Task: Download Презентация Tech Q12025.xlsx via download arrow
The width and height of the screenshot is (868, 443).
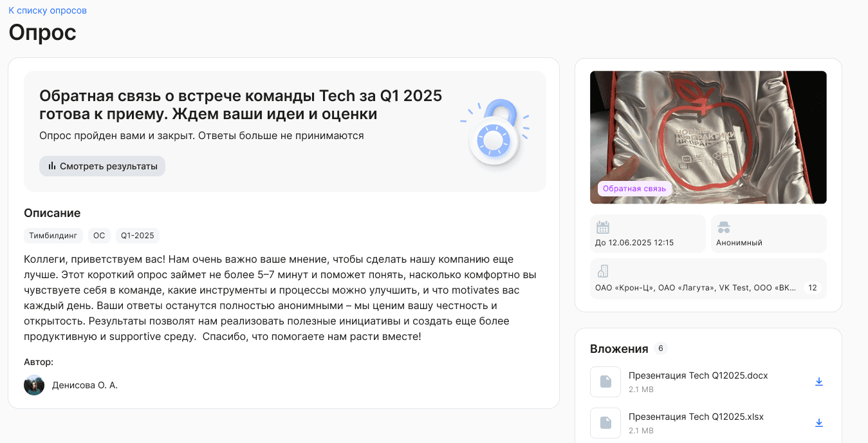Action: coord(819,422)
